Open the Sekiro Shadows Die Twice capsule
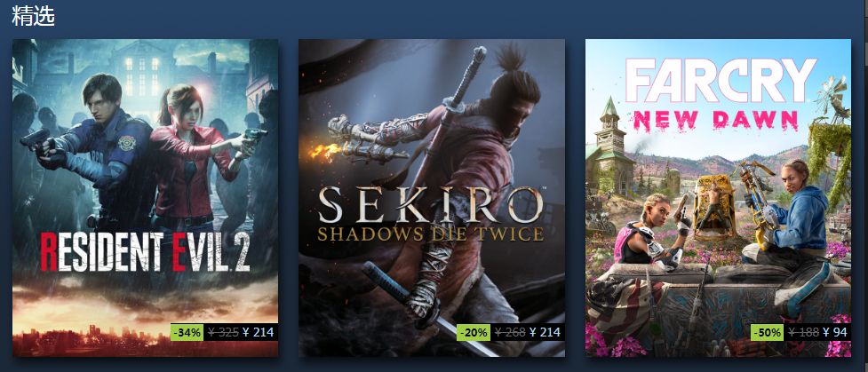The image size is (868, 372). click(432, 198)
